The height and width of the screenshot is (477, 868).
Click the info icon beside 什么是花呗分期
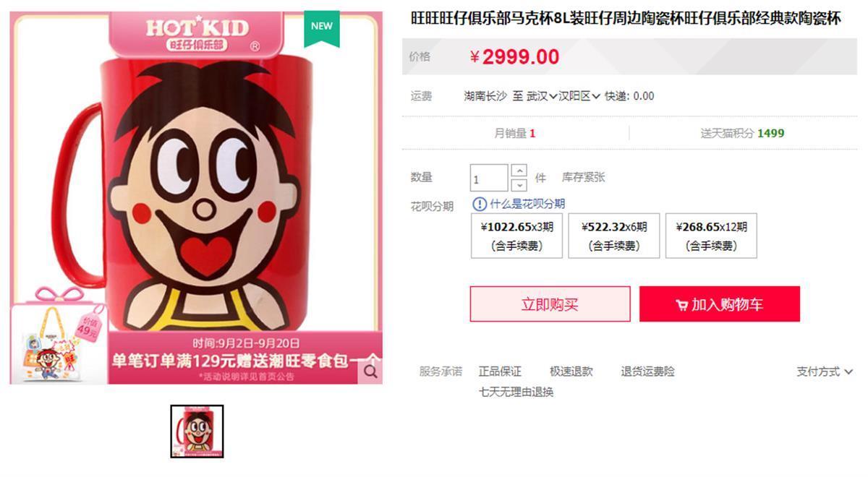[x=480, y=205]
